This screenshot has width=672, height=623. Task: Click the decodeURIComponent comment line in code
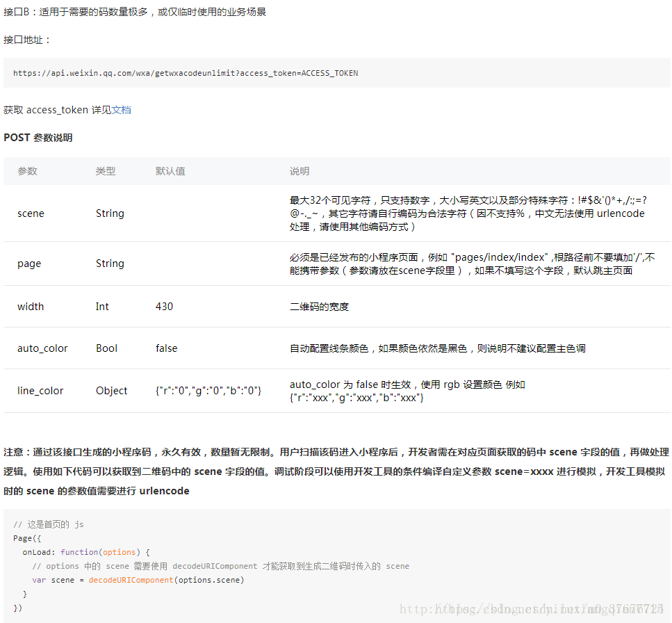(221, 567)
